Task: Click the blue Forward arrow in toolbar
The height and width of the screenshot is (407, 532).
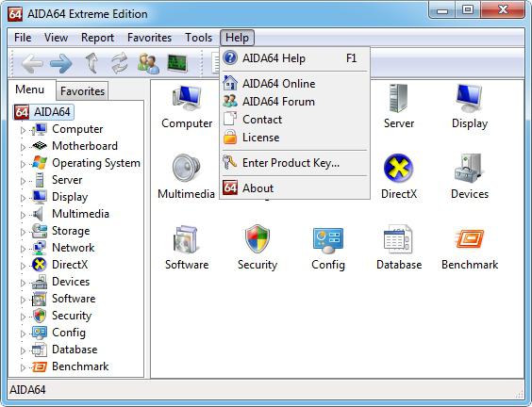Action: pyautogui.click(x=61, y=63)
